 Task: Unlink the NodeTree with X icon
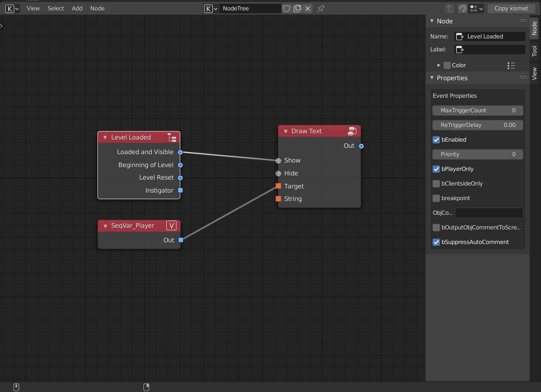308,8
